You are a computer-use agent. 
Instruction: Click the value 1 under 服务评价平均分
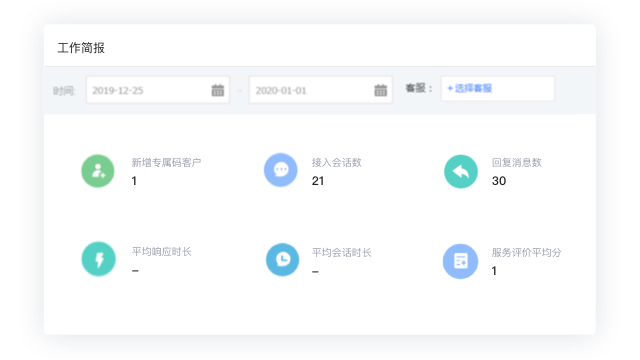pyautogui.click(x=494, y=271)
